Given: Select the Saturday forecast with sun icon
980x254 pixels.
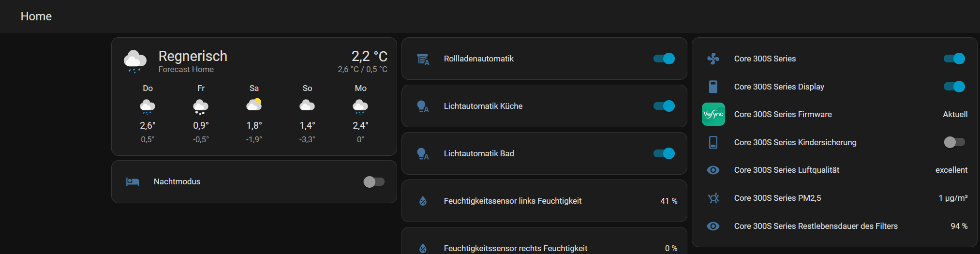Looking at the screenshot, I should pyautogui.click(x=254, y=105).
